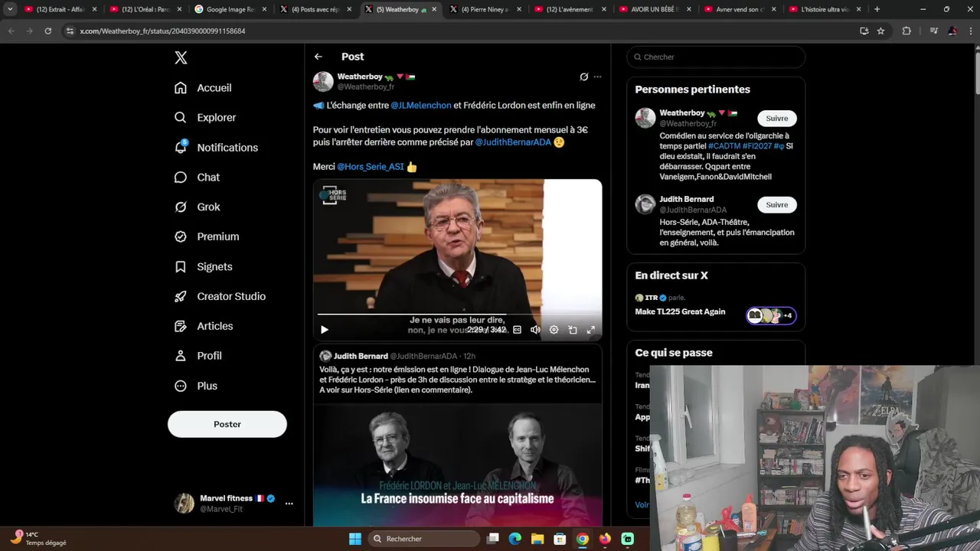Bookmark this page with star icon
980x551 pixels.
click(x=880, y=31)
